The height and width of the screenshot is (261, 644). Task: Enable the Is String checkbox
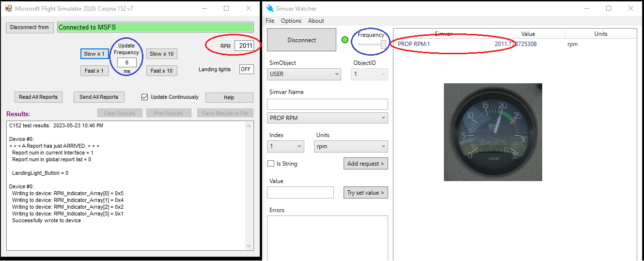click(271, 164)
